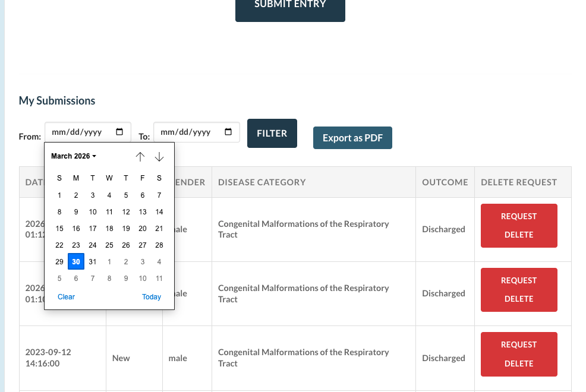
Task: Click the calendar icon in From date field
Action: click(119, 132)
